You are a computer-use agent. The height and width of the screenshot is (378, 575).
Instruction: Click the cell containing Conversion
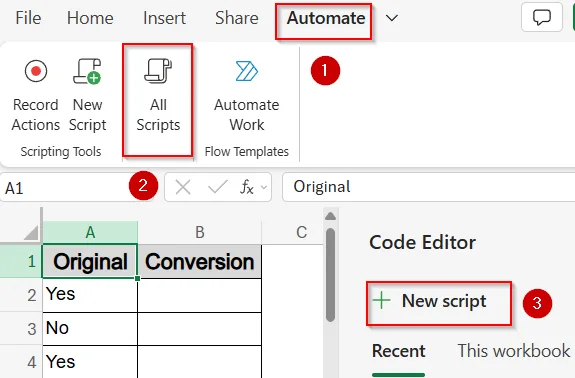(x=199, y=261)
